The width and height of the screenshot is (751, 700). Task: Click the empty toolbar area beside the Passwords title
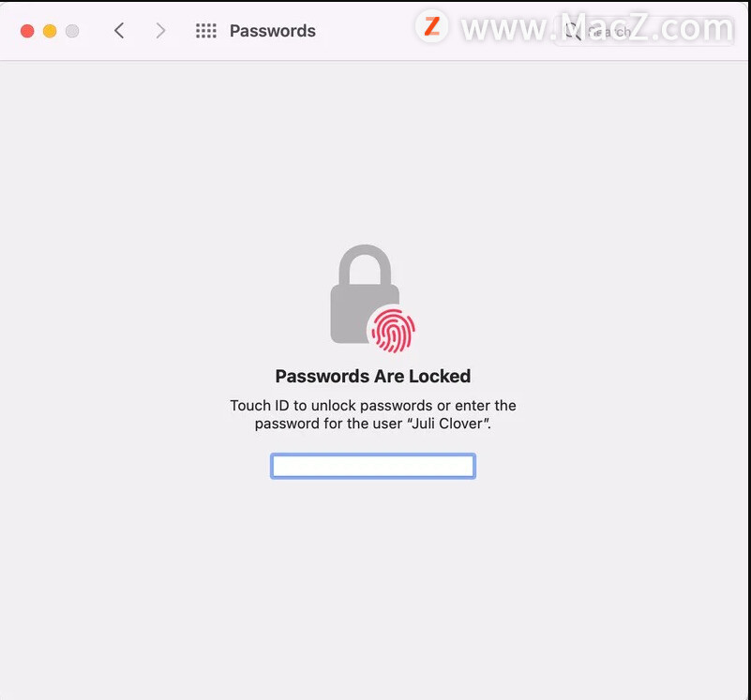click(x=364, y=31)
